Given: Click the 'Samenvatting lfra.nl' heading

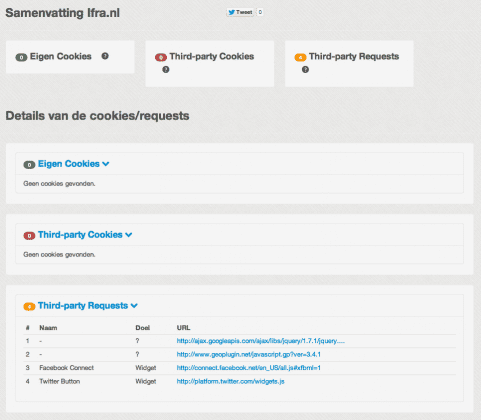Looking at the screenshot, I should 63,13.
